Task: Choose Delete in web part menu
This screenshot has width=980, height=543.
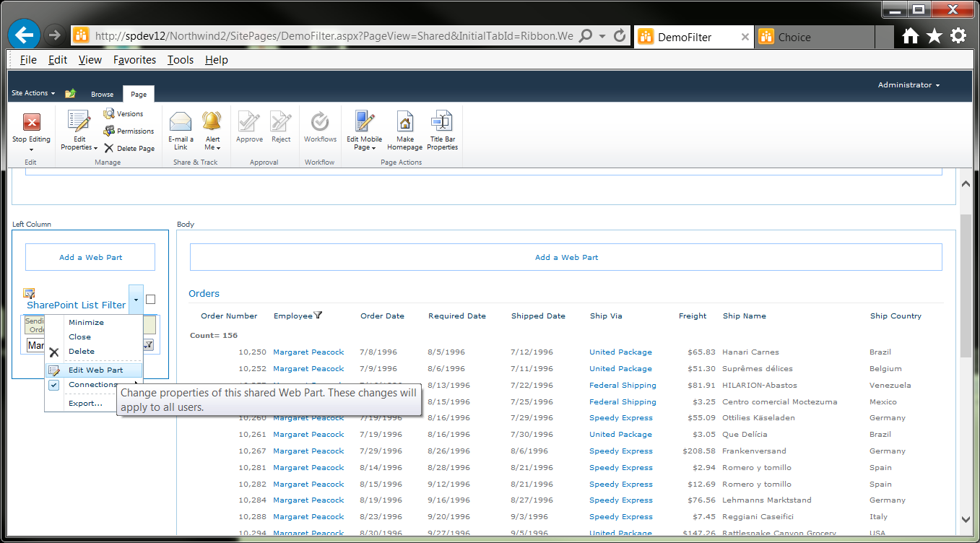Action: (95, 352)
